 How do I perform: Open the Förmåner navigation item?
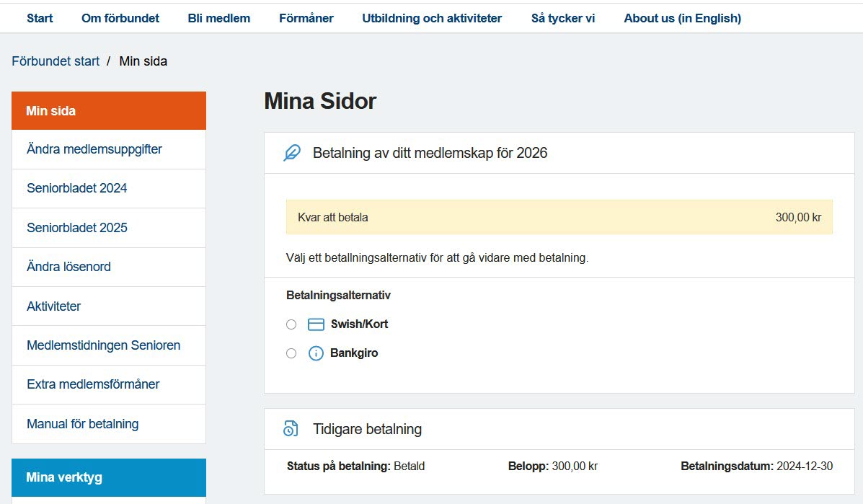point(306,18)
